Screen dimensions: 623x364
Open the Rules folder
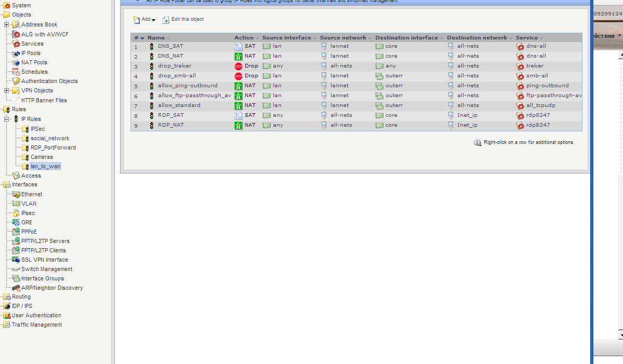(x=15, y=109)
